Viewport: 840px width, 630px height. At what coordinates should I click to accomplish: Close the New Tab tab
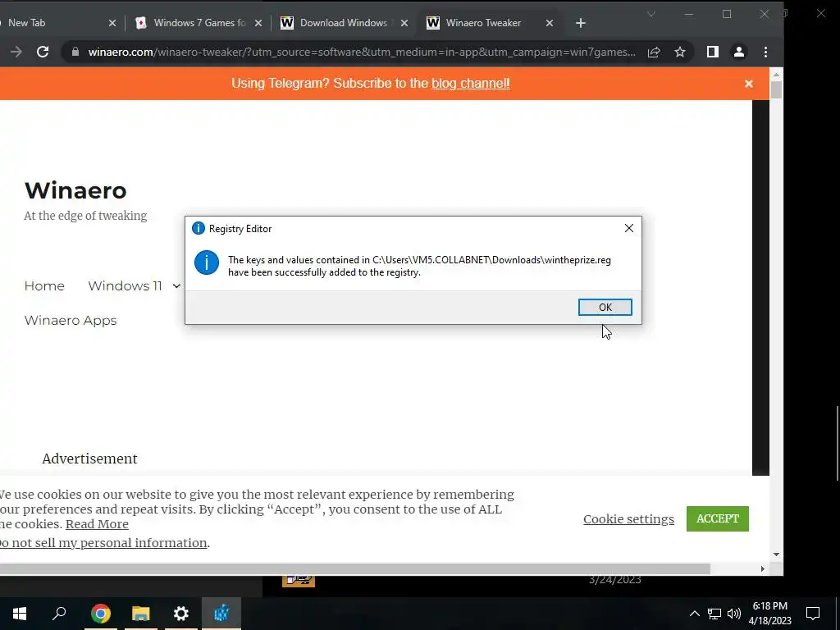[112, 23]
